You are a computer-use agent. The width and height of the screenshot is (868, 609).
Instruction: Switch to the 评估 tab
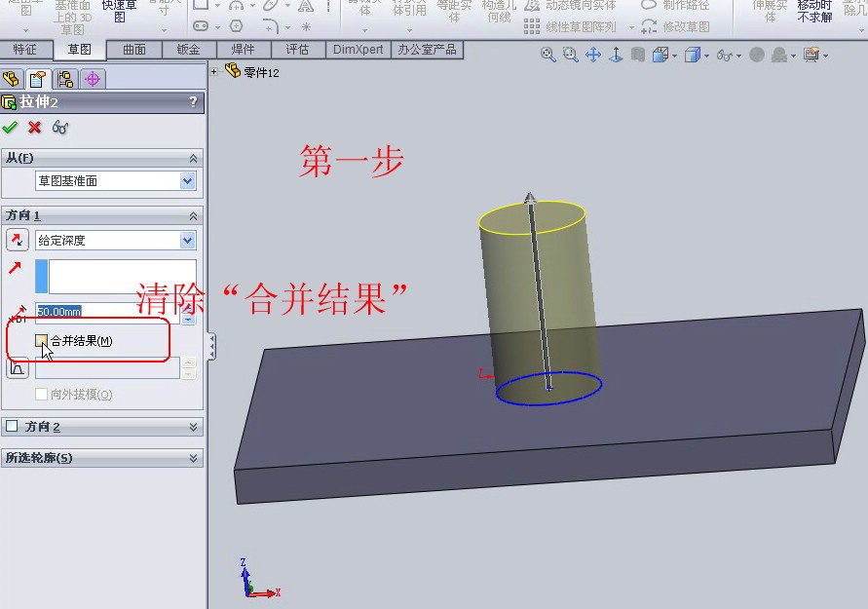297,50
